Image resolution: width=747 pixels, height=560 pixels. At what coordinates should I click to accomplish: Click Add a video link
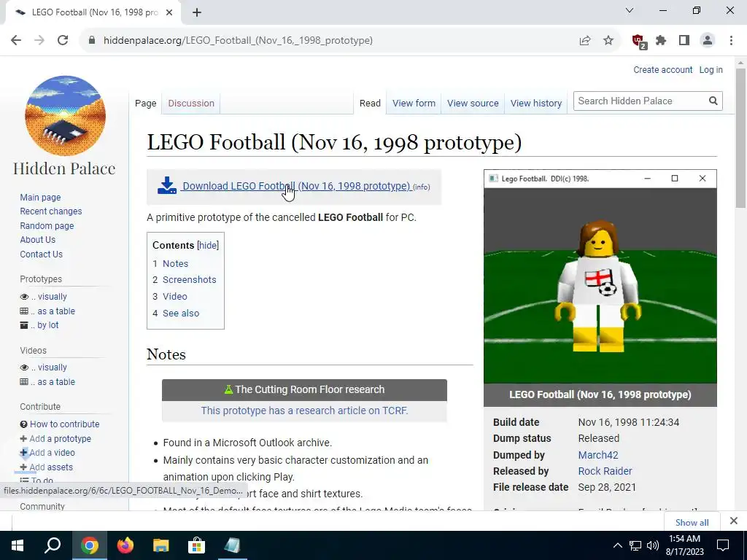[52, 453]
